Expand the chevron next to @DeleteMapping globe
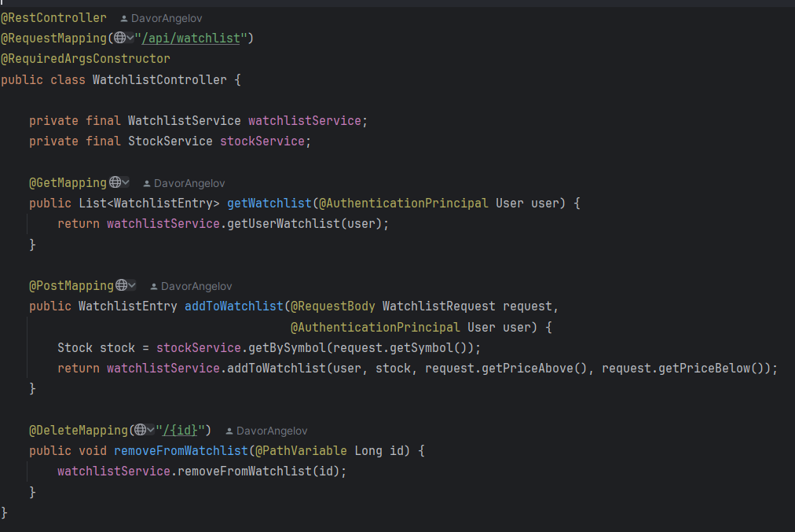This screenshot has width=795, height=532. point(150,430)
